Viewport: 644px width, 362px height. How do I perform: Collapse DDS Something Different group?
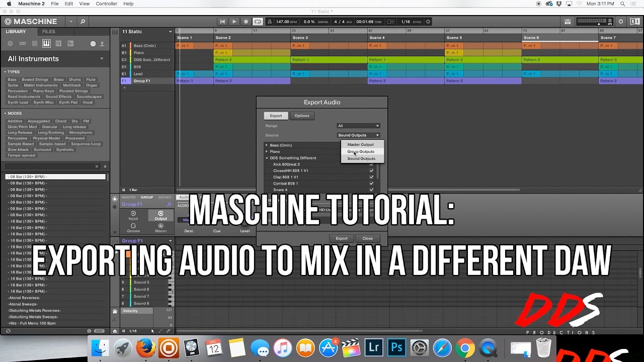point(267,158)
